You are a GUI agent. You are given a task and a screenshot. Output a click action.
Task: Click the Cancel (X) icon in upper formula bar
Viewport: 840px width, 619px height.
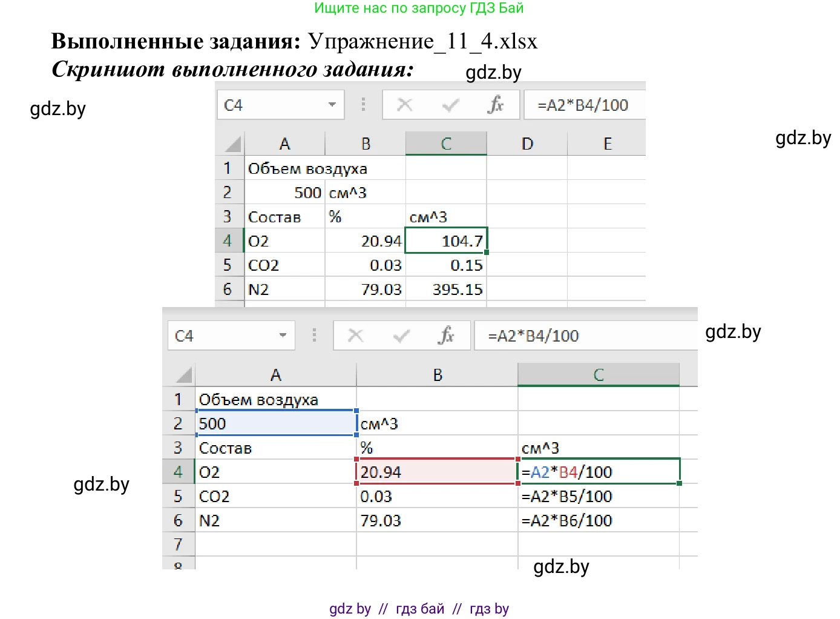pyautogui.click(x=405, y=104)
